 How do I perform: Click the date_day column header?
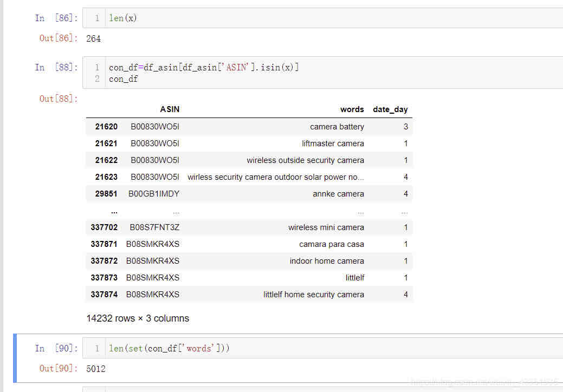click(x=390, y=109)
